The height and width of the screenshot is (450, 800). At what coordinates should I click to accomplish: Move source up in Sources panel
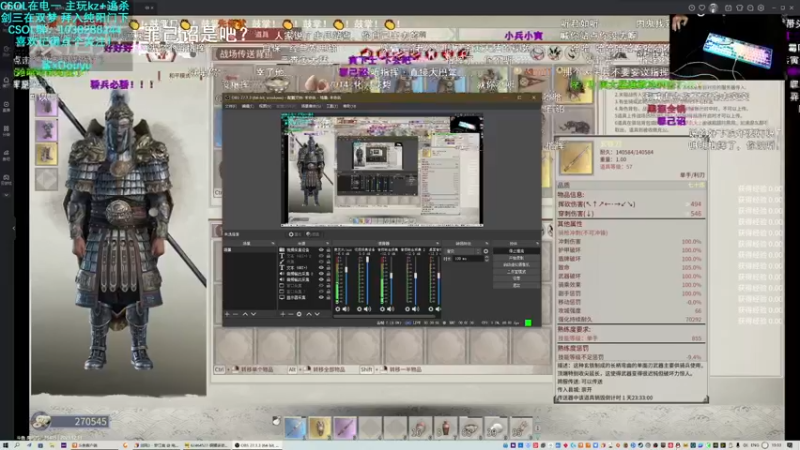309,314
